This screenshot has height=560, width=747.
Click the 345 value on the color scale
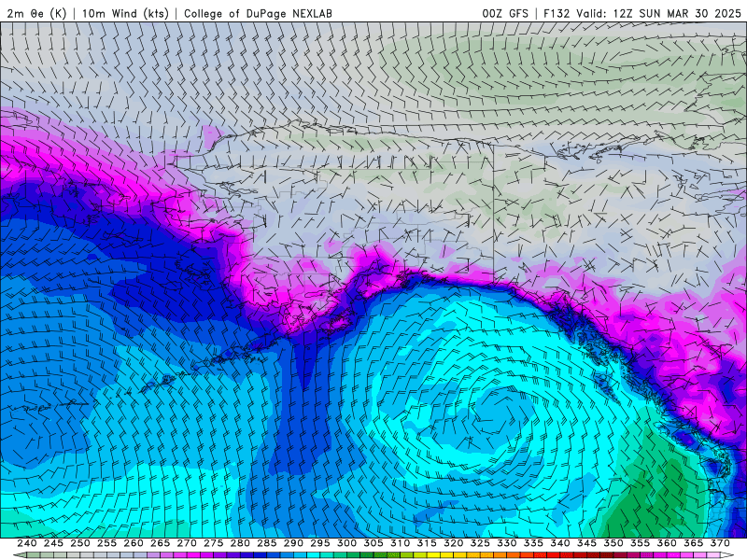pyautogui.click(x=587, y=543)
